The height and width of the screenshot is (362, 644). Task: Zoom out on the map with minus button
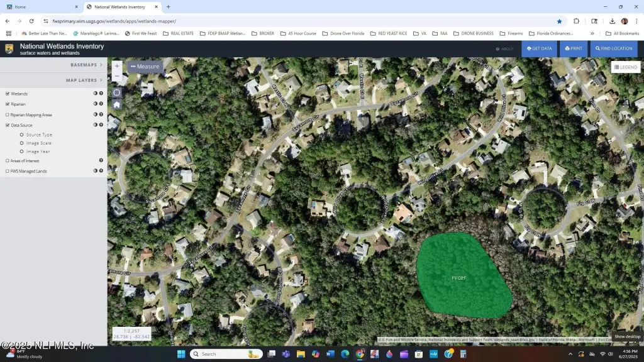coord(117,76)
